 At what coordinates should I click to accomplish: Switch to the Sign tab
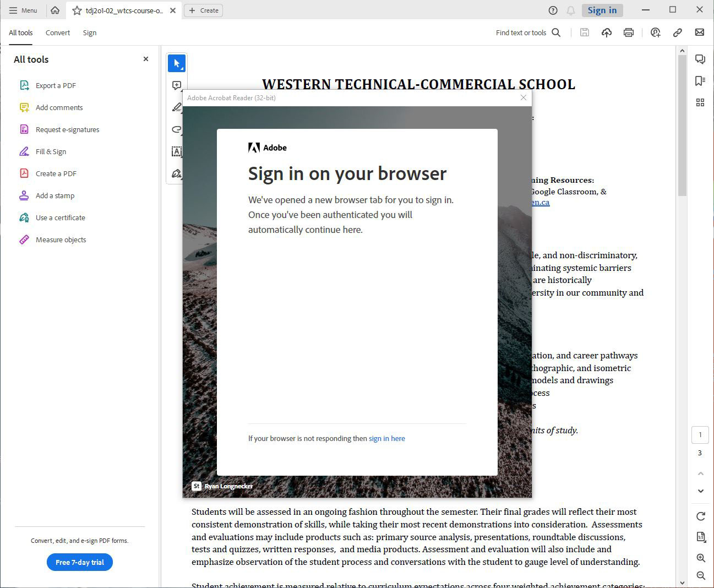[90, 33]
